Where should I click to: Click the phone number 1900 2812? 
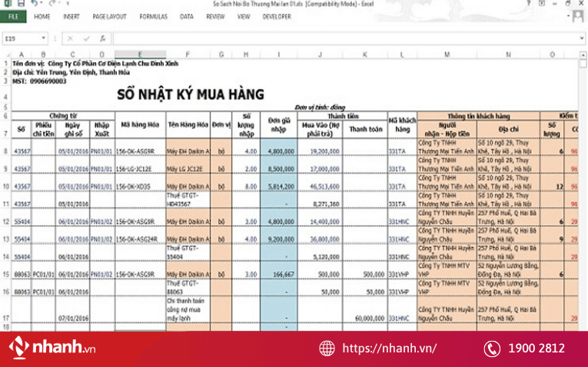(537, 349)
